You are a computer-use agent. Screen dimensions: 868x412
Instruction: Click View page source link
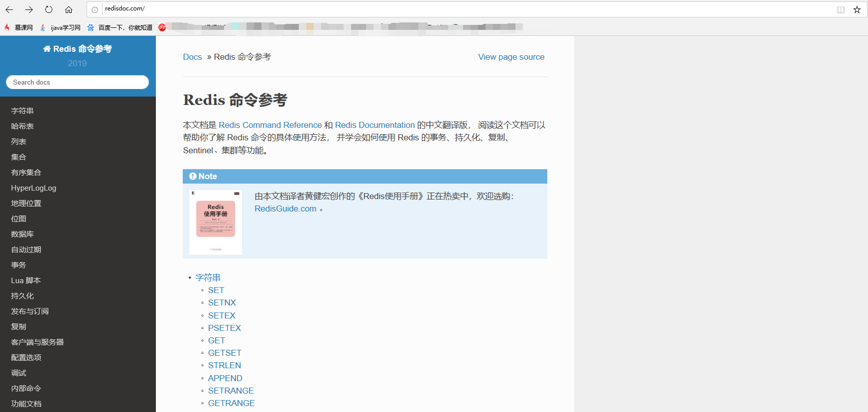pyautogui.click(x=511, y=57)
